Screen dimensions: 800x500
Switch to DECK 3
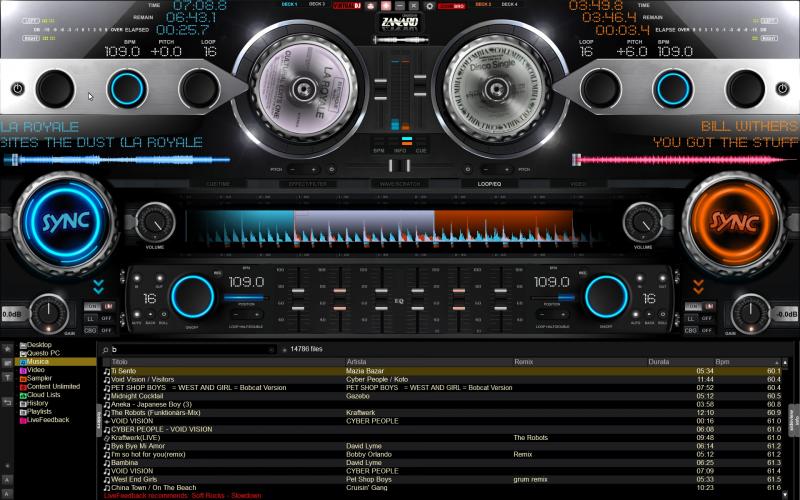click(x=317, y=4)
